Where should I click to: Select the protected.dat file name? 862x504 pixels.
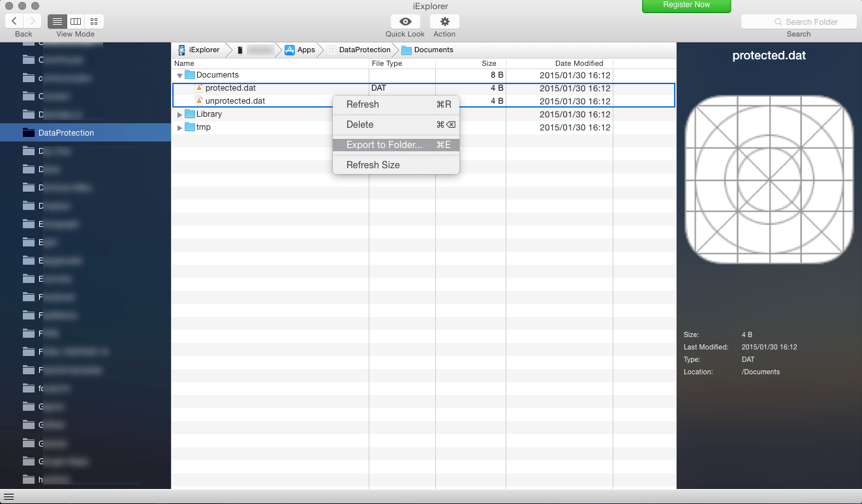(x=230, y=88)
